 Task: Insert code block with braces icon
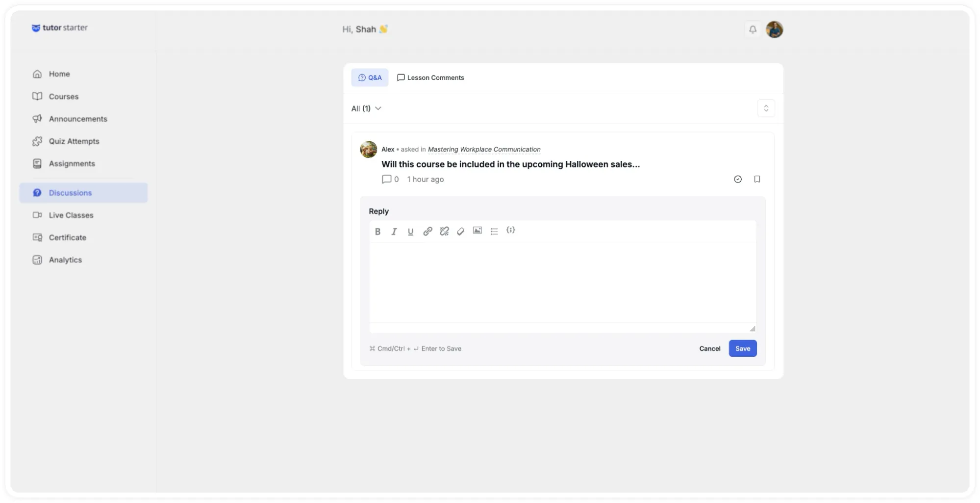pyautogui.click(x=510, y=230)
